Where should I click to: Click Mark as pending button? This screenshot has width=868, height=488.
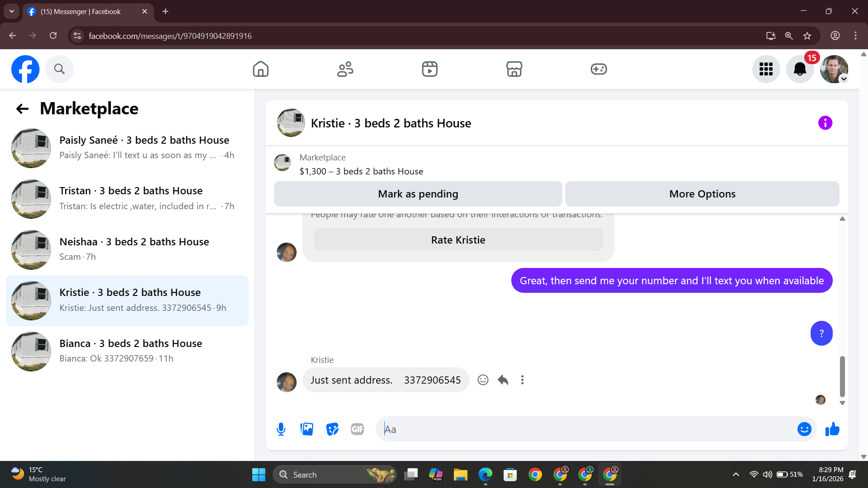(418, 194)
